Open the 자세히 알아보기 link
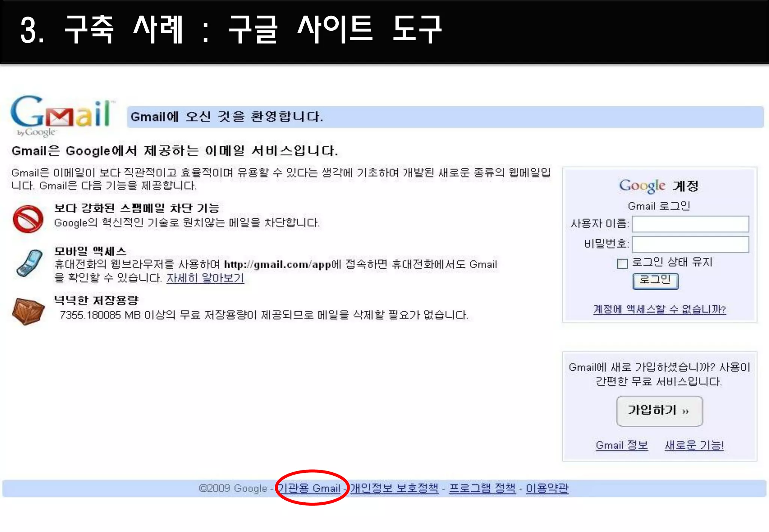This screenshot has width=769, height=532. pyautogui.click(x=205, y=278)
